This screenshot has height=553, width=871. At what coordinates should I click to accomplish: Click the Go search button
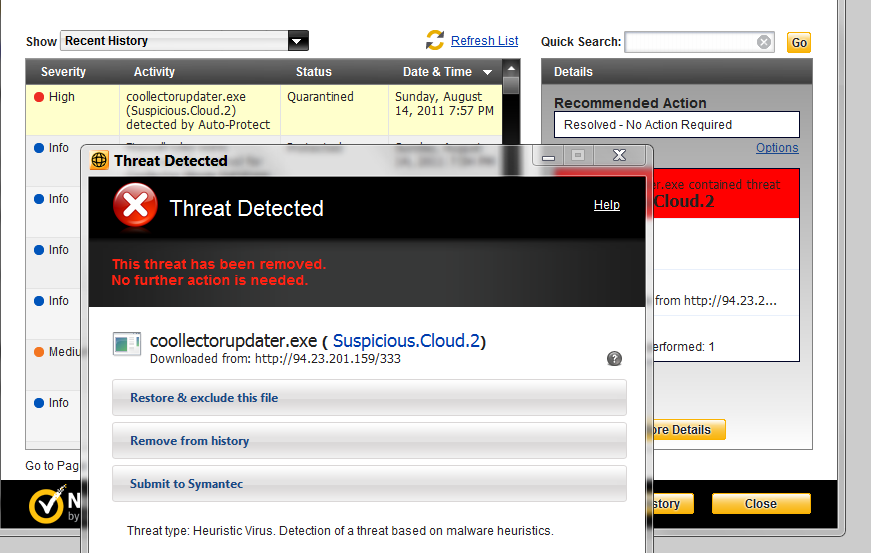799,43
